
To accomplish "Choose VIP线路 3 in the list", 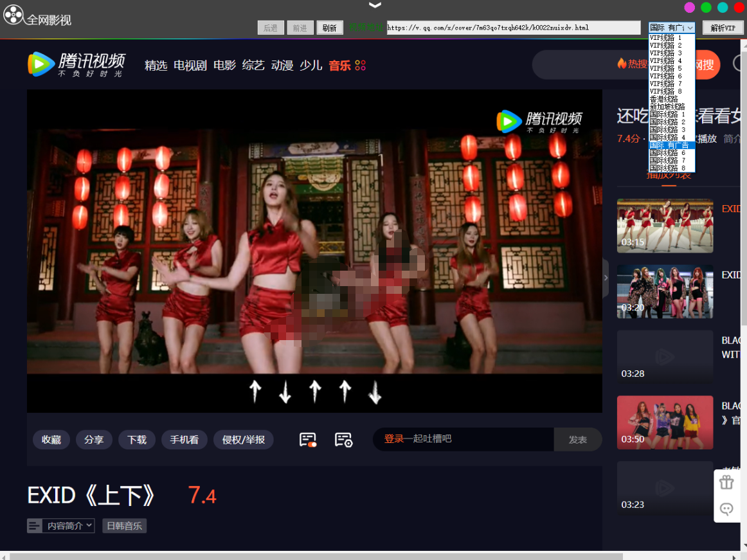I will click(x=665, y=53).
